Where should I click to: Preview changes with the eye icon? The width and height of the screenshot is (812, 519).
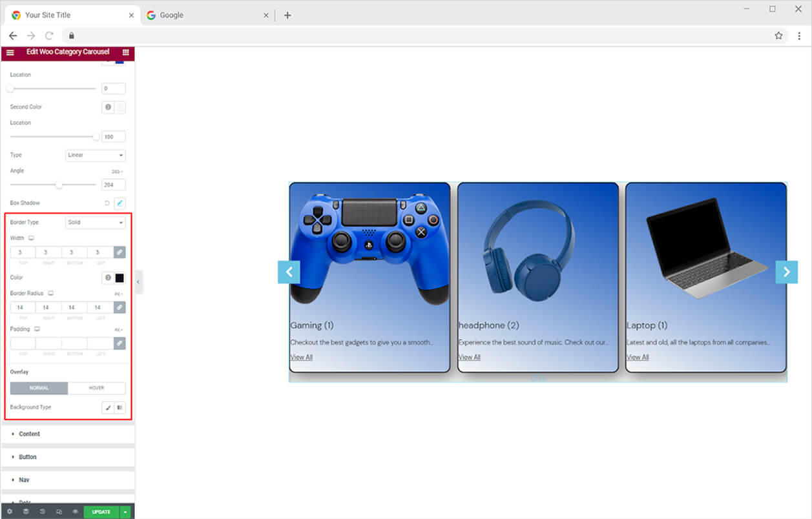pos(75,512)
